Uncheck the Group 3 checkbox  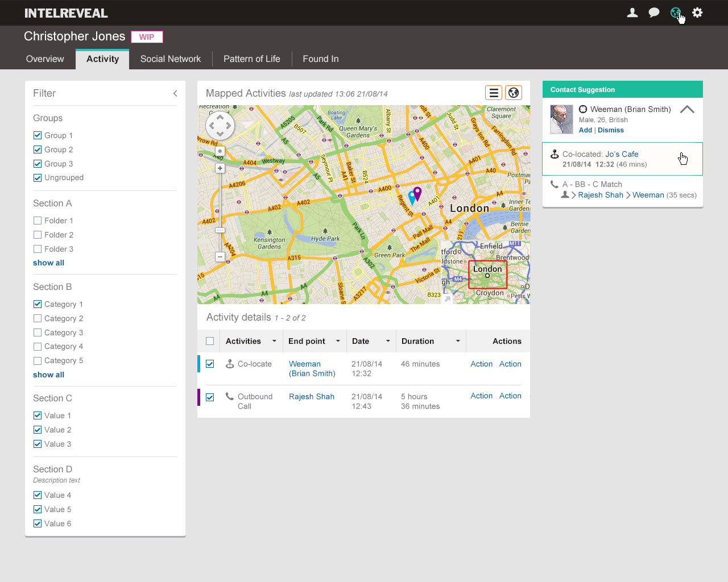coord(38,164)
